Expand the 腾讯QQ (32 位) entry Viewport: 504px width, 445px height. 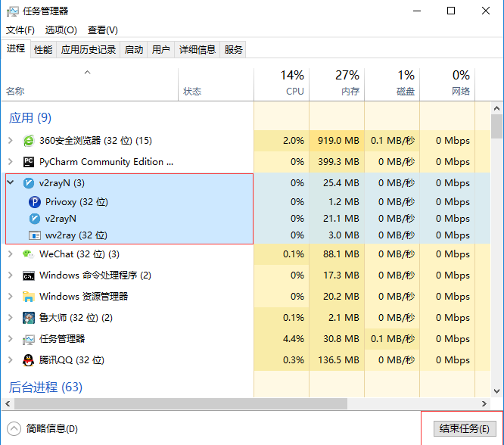[x=11, y=360]
